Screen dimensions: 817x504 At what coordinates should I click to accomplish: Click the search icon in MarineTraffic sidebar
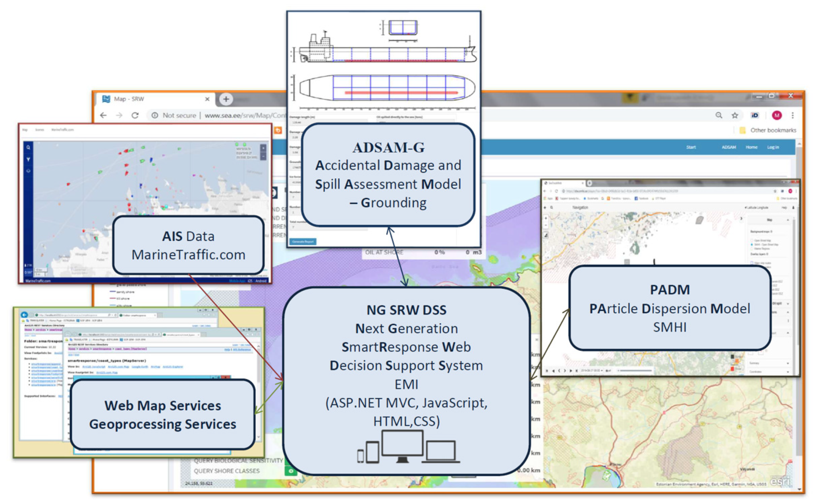pyautogui.click(x=28, y=147)
